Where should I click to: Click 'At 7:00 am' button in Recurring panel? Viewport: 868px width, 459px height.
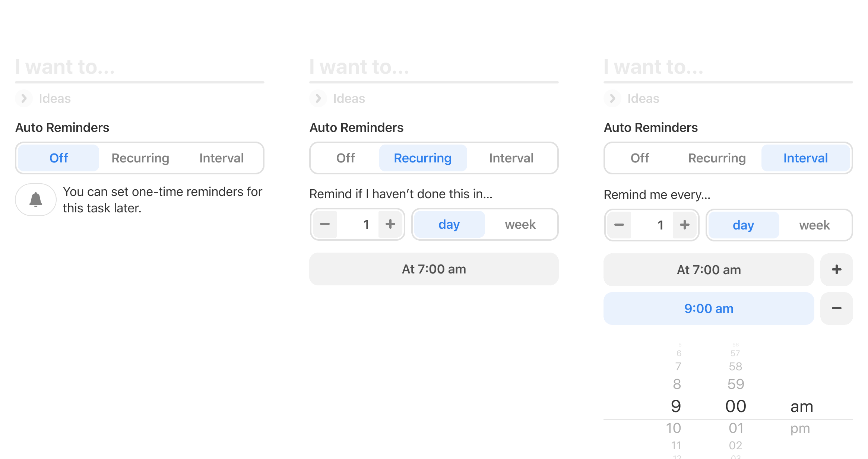434,269
